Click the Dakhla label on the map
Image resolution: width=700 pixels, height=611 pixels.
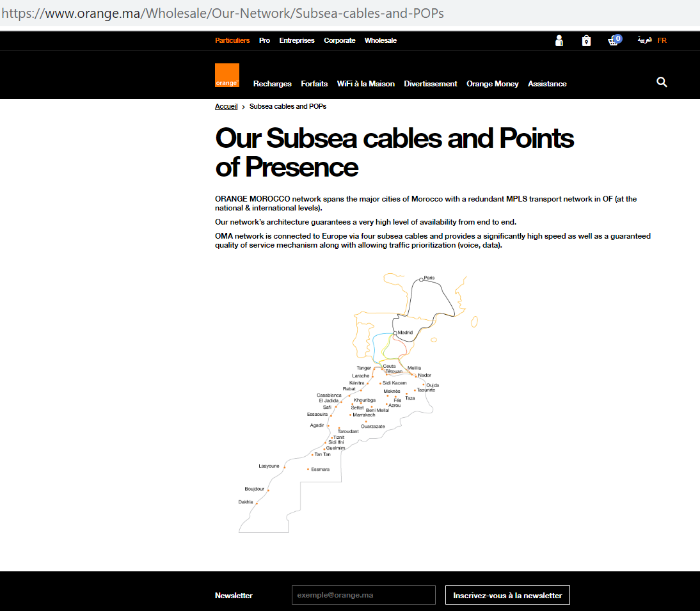(246, 502)
